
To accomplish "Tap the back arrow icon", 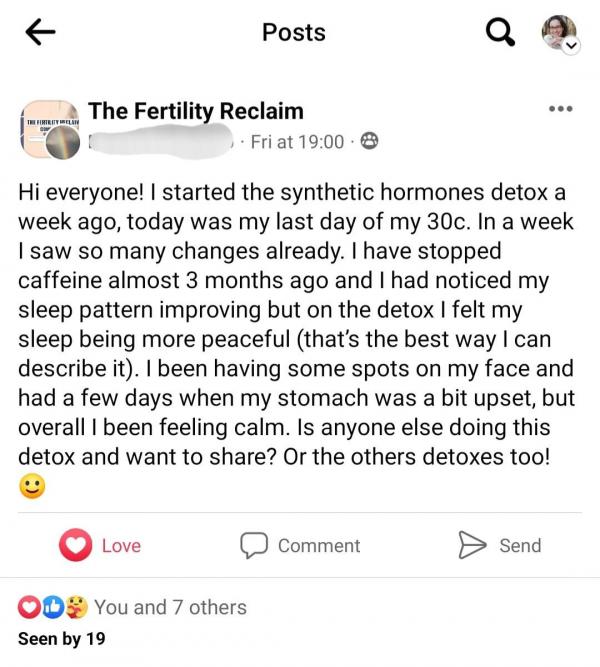I will (39, 33).
